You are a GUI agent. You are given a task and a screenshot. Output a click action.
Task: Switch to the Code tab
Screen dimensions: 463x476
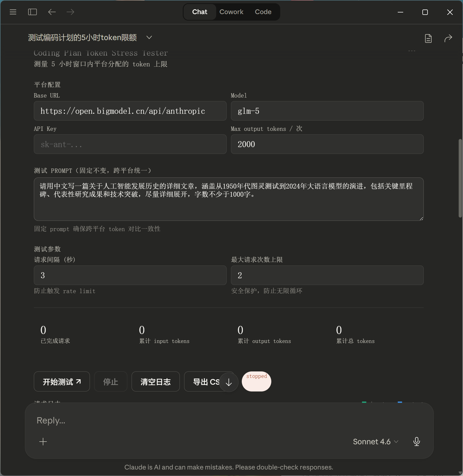pyautogui.click(x=263, y=12)
